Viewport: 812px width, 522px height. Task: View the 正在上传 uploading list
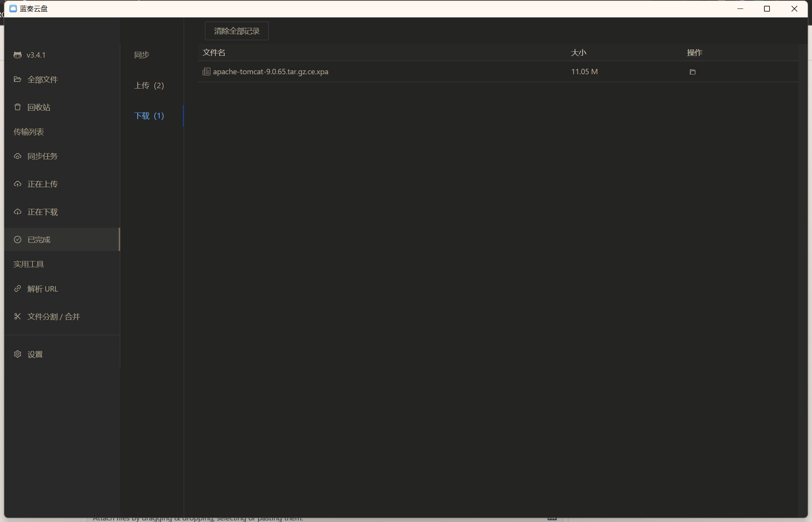tap(43, 184)
